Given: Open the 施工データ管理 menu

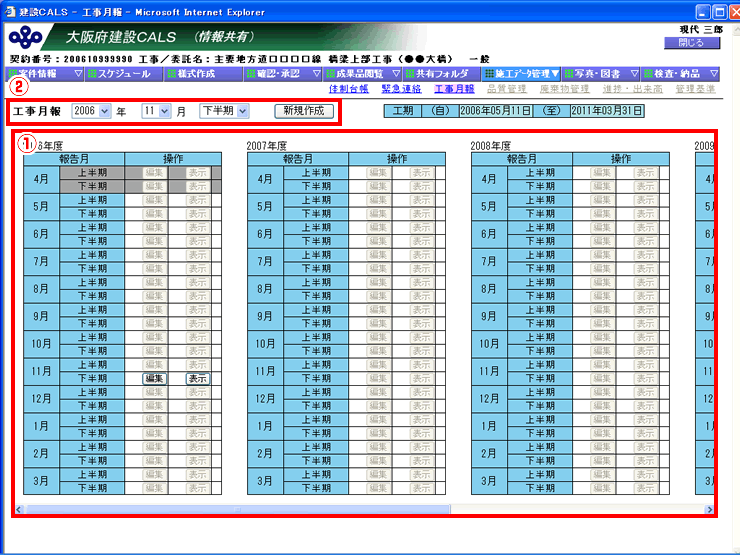Looking at the screenshot, I should (521, 74).
